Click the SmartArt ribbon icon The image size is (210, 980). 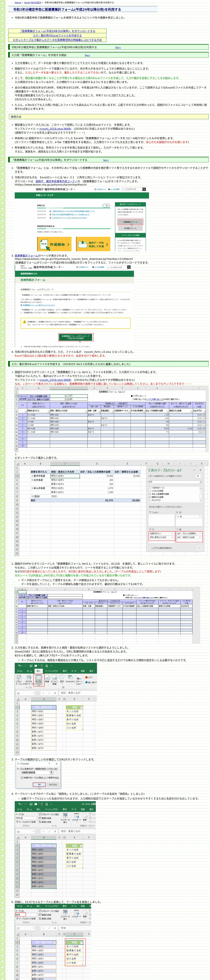click(x=70, y=679)
